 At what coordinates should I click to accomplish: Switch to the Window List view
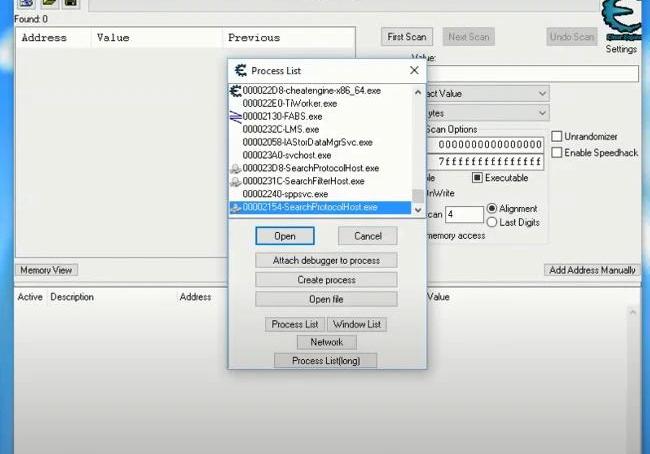(x=357, y=324)
